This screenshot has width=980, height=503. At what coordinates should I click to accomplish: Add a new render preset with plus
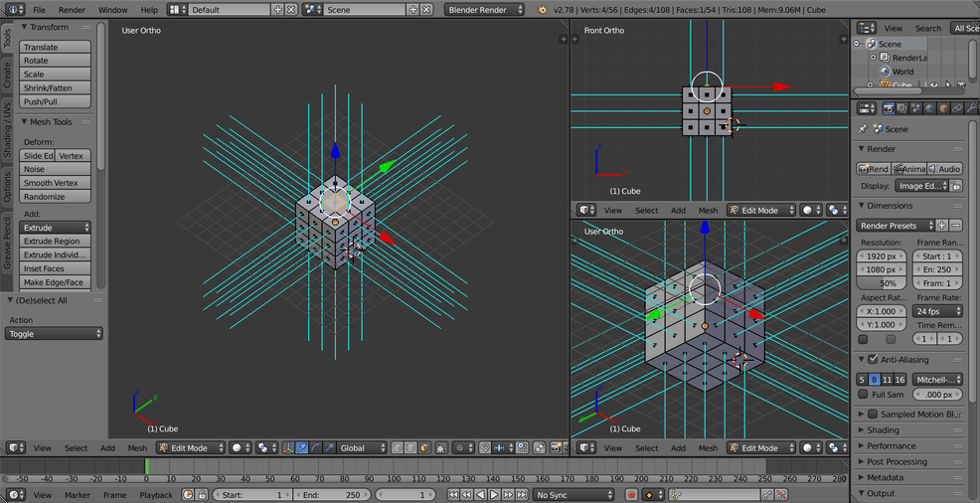click(x=942, y=226)
